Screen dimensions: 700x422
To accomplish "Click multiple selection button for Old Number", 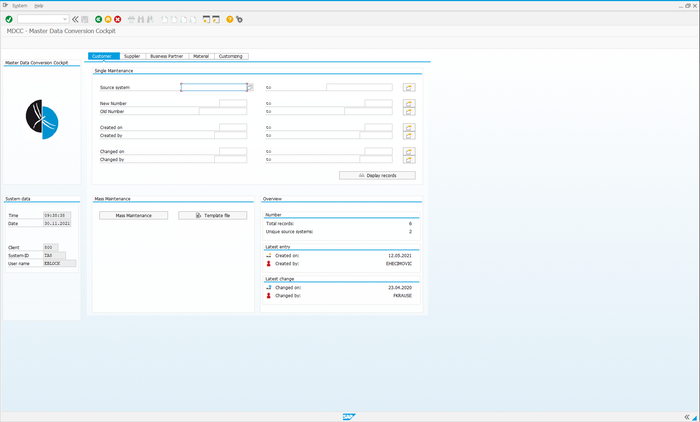I will [409, 112].
